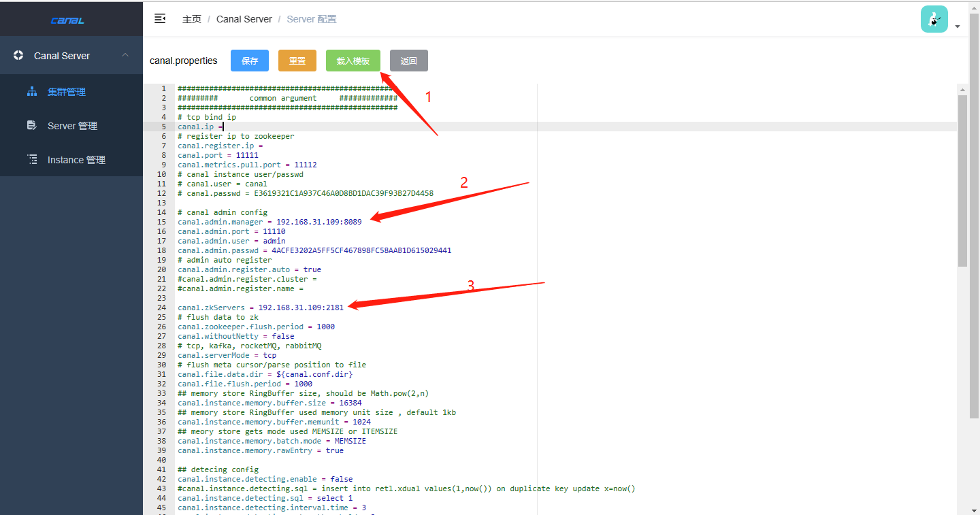Click the canal.register.ip = line

click(220, 146)
